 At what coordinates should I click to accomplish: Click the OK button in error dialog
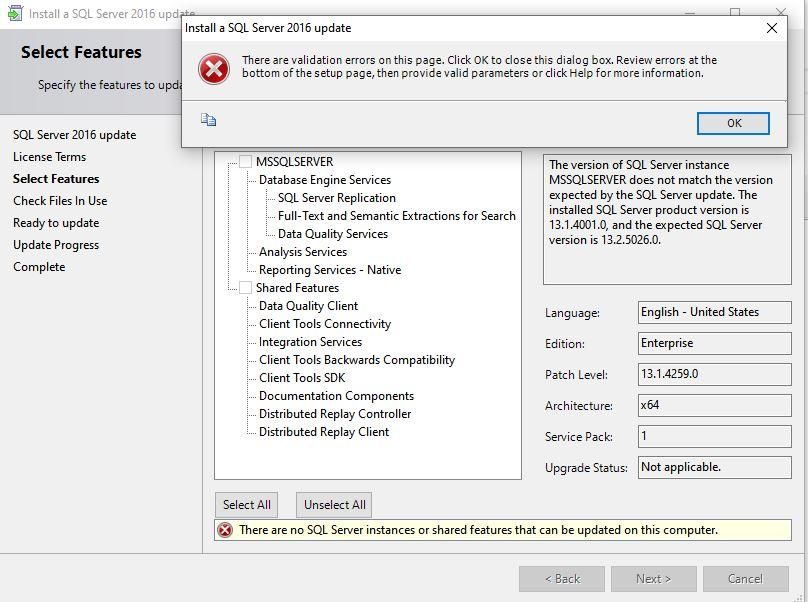(x=733, y=123)
